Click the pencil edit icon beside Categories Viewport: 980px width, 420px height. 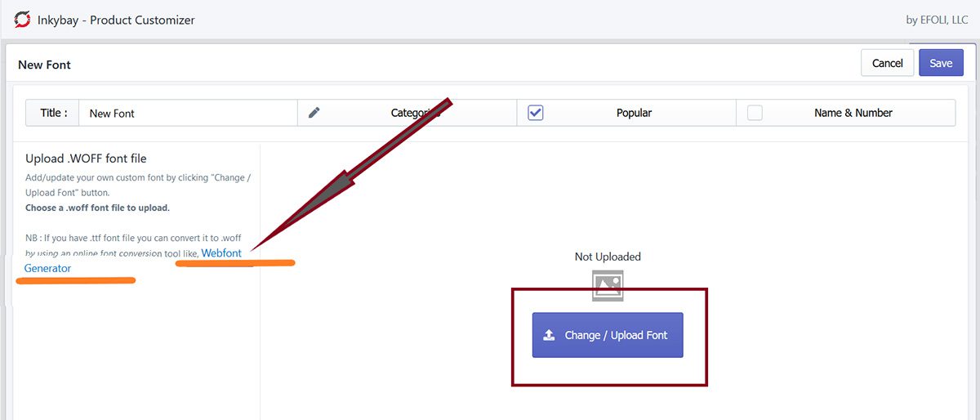(x=314, y=113)
